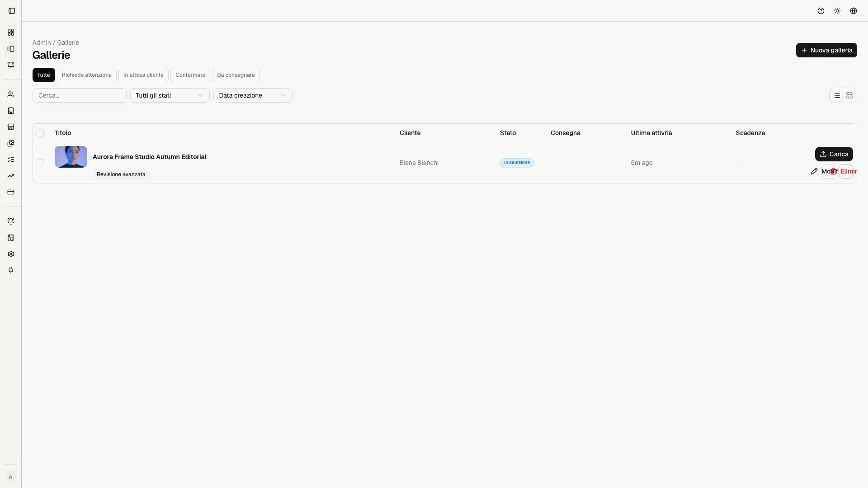Image resolution: width=868 pixels, height=488 pixels.
Task: Open the building icon in sidebar
Action: tap(11, 111)
